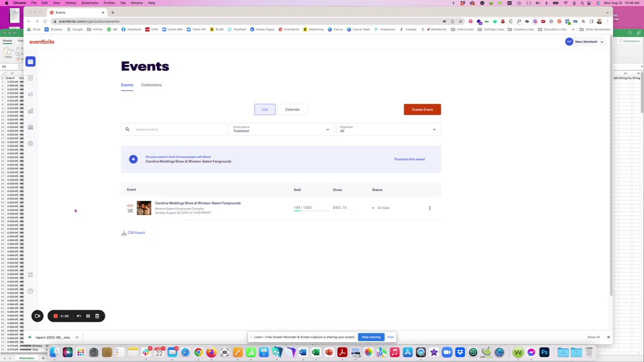Image resolution: width=644 pixels, height=362 pixels.
Task: Click the Chrome address bar URL
Action: tap(89, 21)
